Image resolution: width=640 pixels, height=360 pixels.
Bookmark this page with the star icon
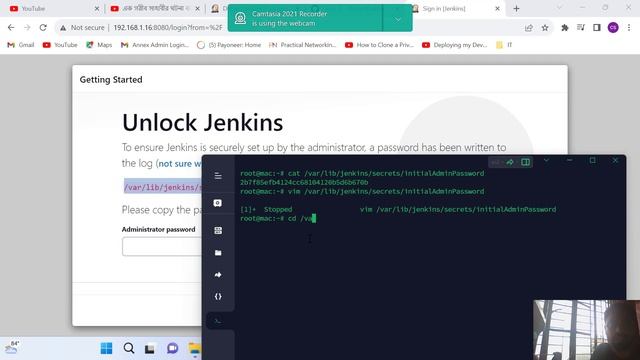(x=545, y=28)
